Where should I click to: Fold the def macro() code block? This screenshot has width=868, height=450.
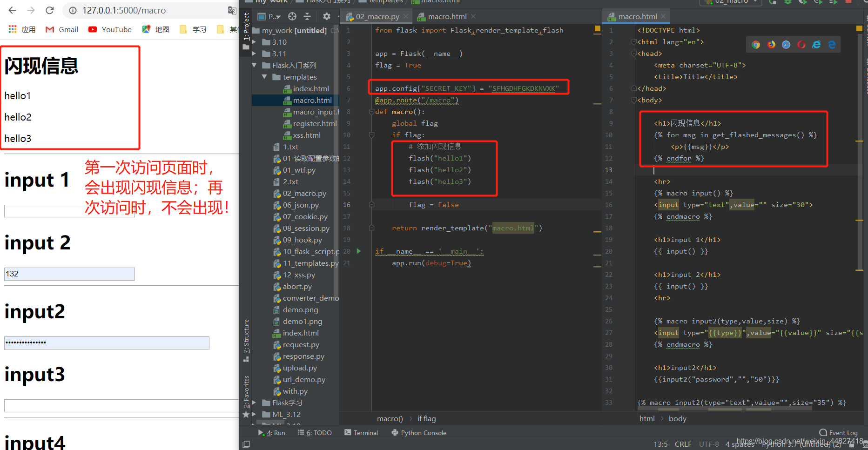[371, 112]
